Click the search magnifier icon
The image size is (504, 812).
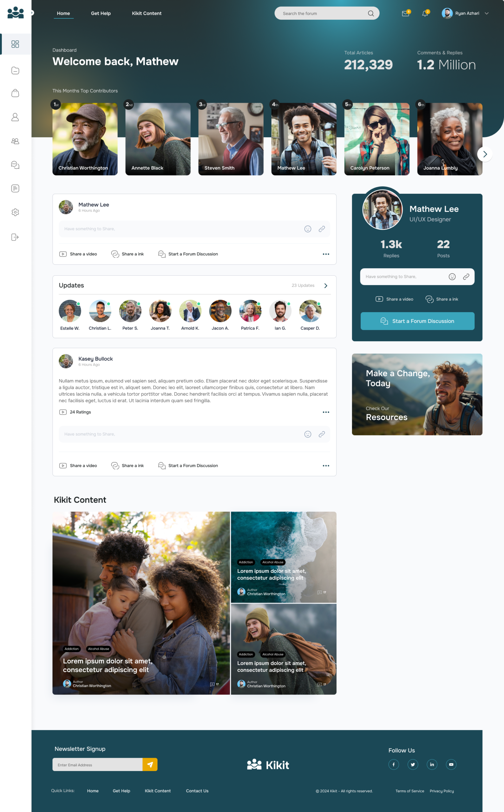(x=371, y=14)
